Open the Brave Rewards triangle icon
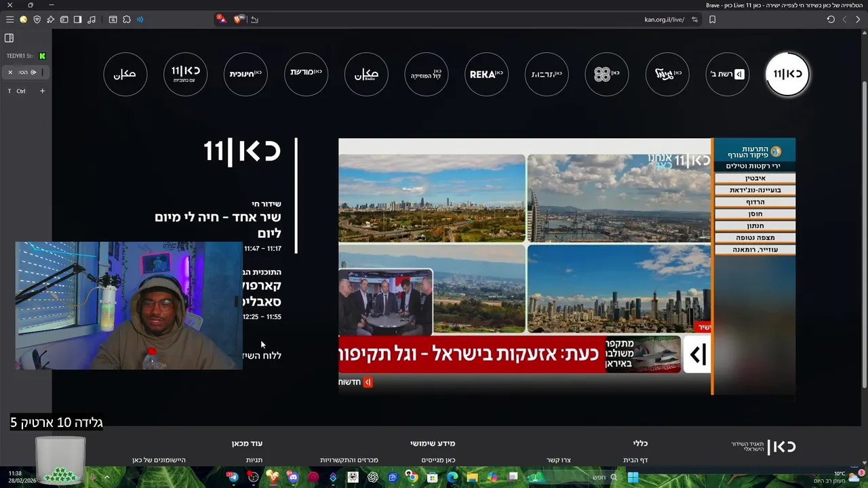 point(222,20)
